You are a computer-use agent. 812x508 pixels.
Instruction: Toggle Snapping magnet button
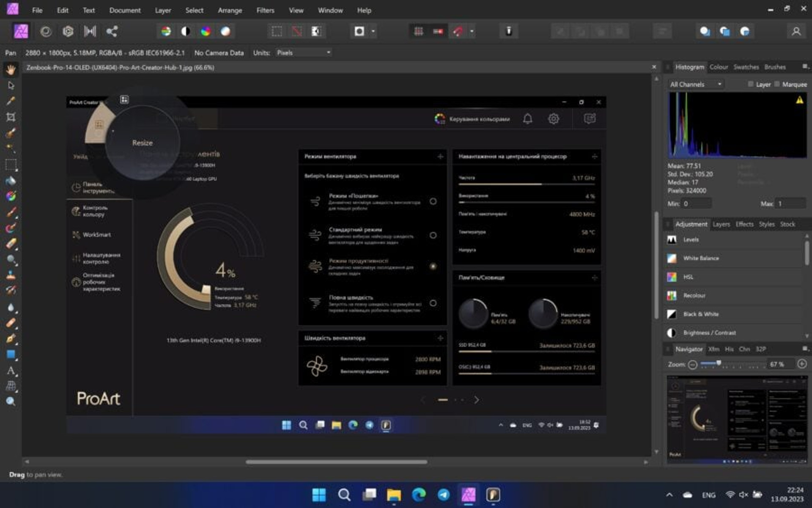458,31
